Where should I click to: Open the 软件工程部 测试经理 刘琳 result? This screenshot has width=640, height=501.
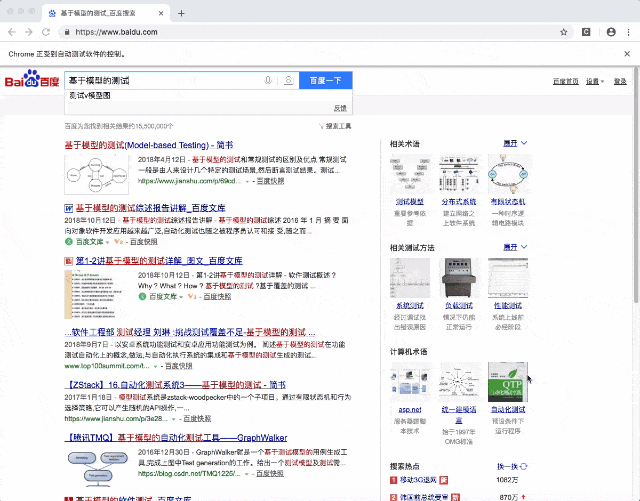click(190, 332)
